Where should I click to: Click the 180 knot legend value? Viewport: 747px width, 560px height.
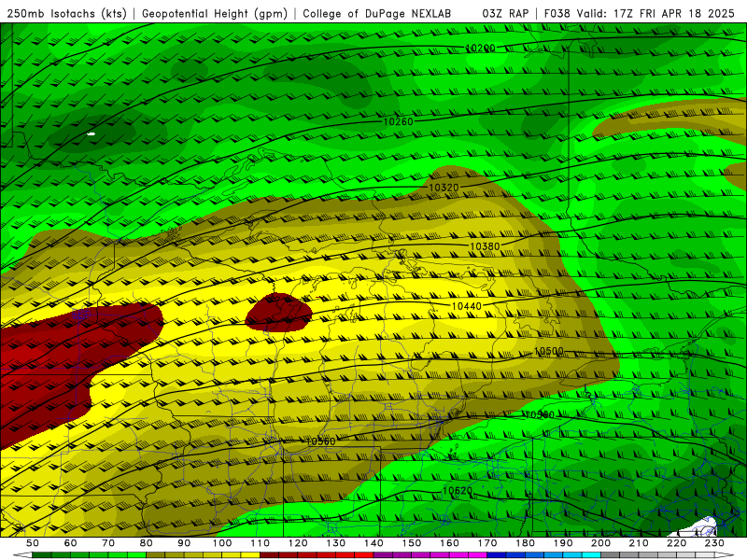(525, 543)
